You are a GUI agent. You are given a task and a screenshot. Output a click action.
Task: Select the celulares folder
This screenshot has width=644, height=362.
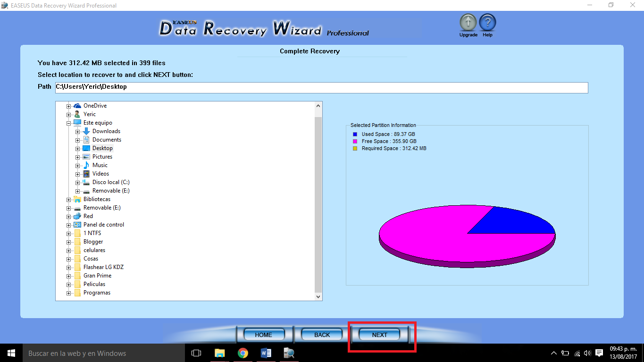(94, 250)
